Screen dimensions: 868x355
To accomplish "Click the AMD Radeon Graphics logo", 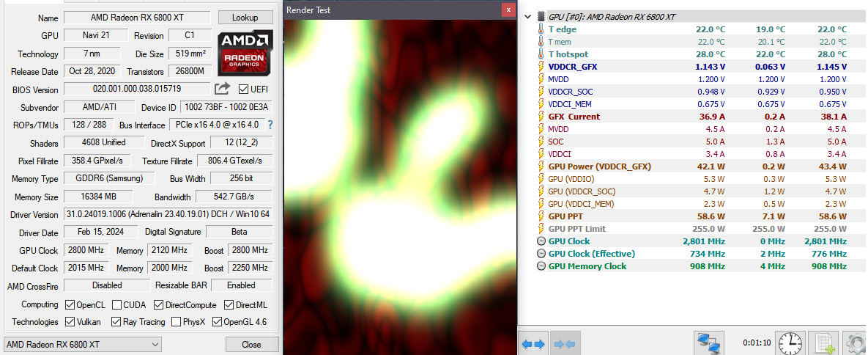I will click(x=245, y=54).
